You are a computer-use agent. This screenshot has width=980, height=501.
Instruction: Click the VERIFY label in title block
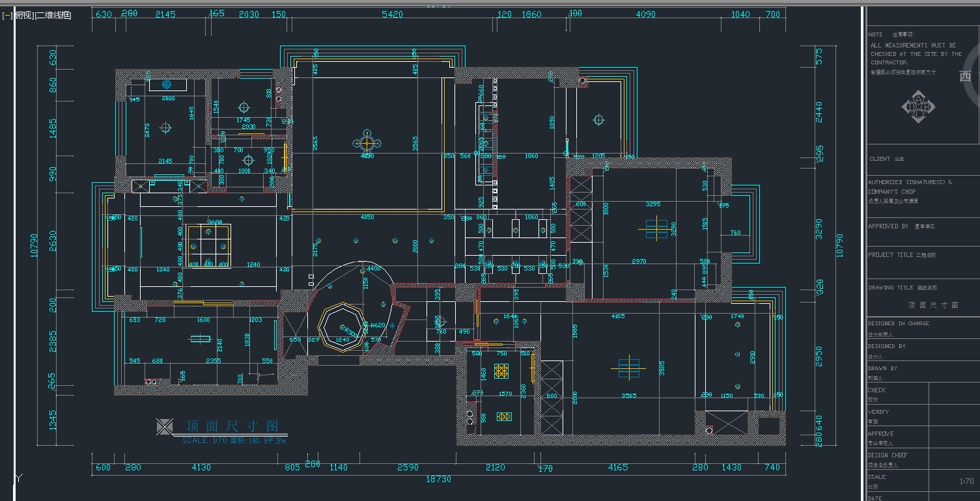point(878,412)
